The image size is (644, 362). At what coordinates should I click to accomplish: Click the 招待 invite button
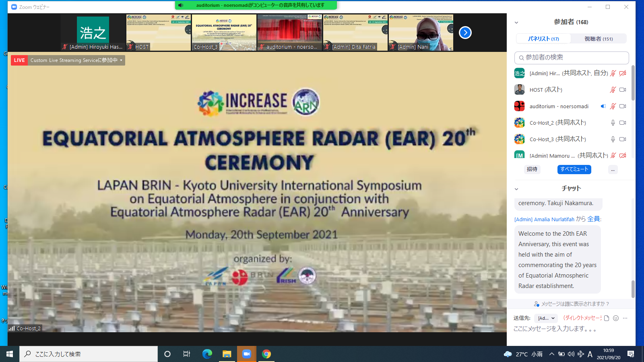coord(532,169)
